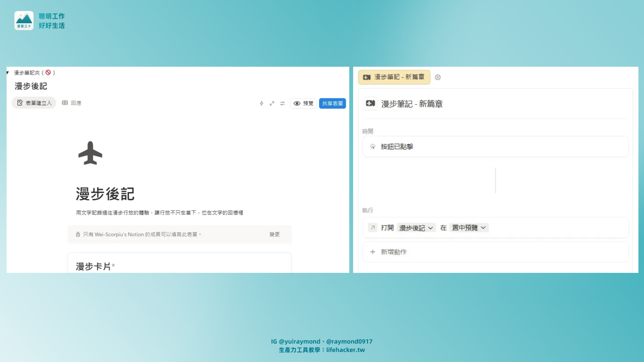This screenshot has height=362, width=644.
Task: Open the 漫步後記 page dropdown
Action: (x=416, y=228)
